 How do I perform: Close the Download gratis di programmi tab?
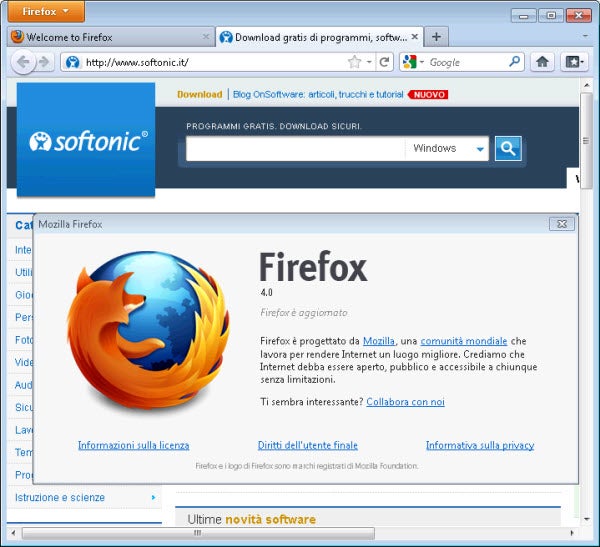[415, 37]
